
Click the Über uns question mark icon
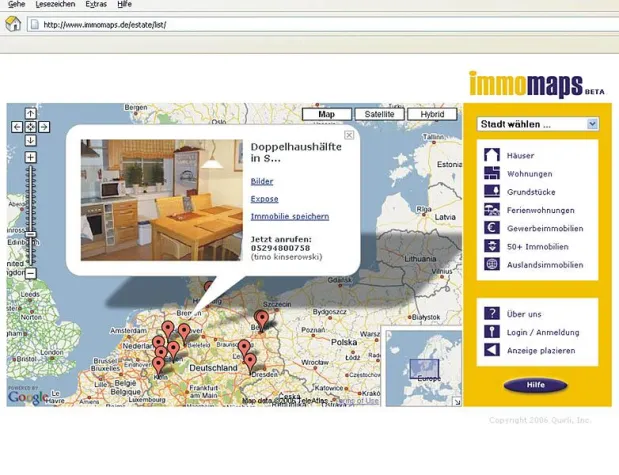pos(491,313)
